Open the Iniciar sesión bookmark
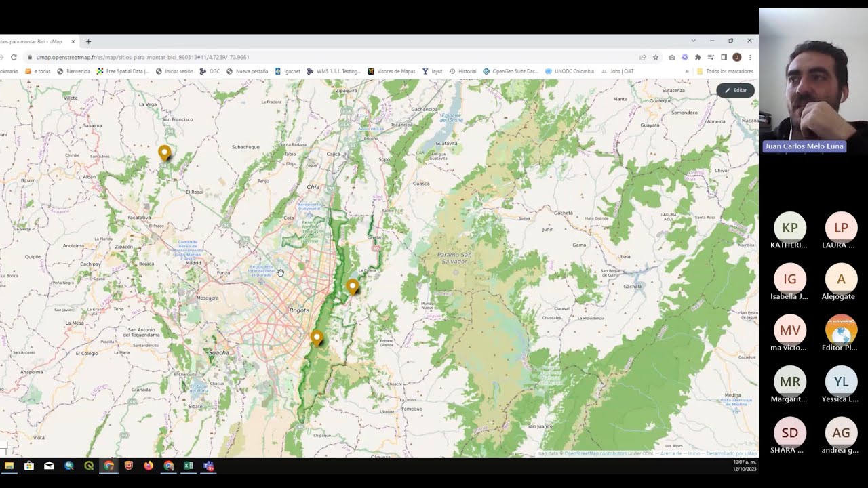 click(174, 71)
